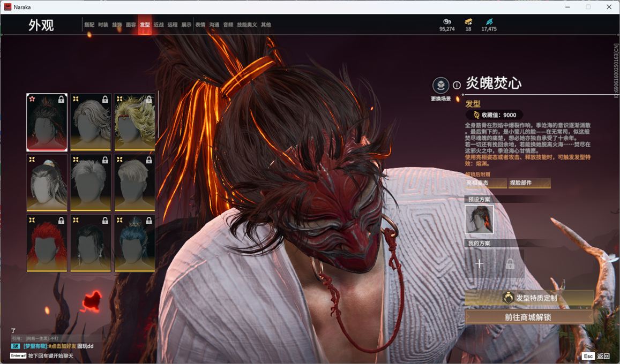Click the lock icon on red hairstyle
Viewport: 620px width, 364px height.
coord(61,221)
